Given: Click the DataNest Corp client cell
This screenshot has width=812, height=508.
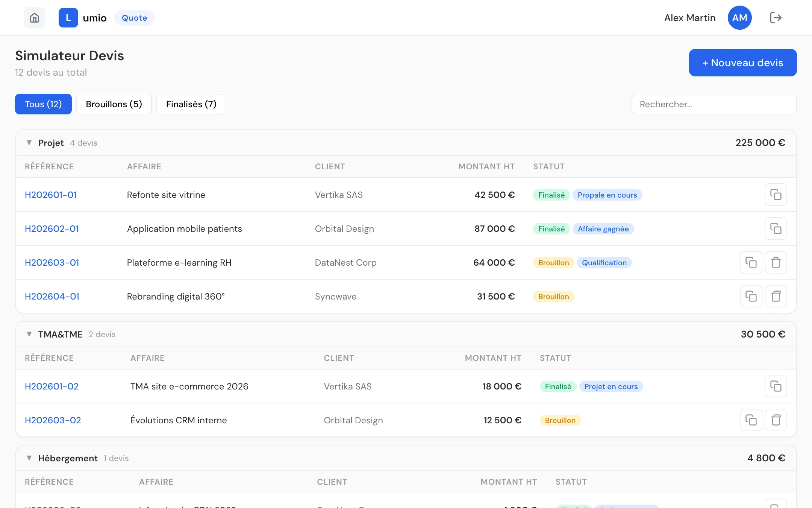Looking at the screenshot, I should tap(345, 263).
